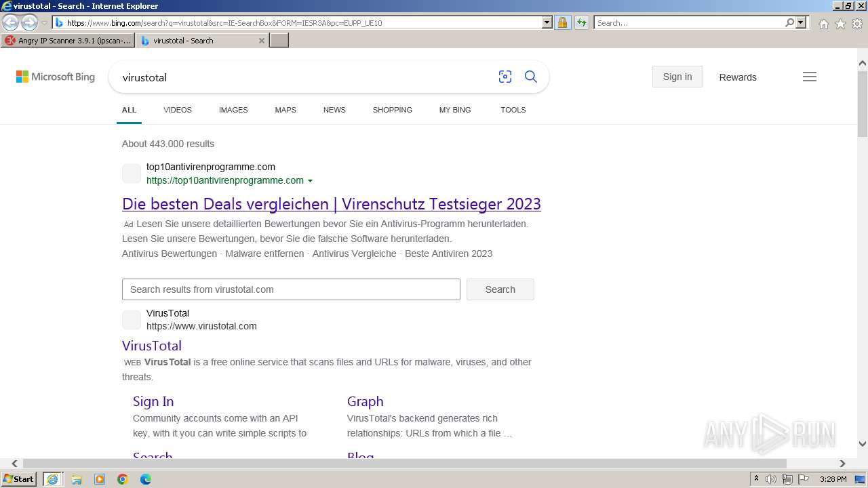
Task: Open the IE Home icon
Action: click(823, 24)
